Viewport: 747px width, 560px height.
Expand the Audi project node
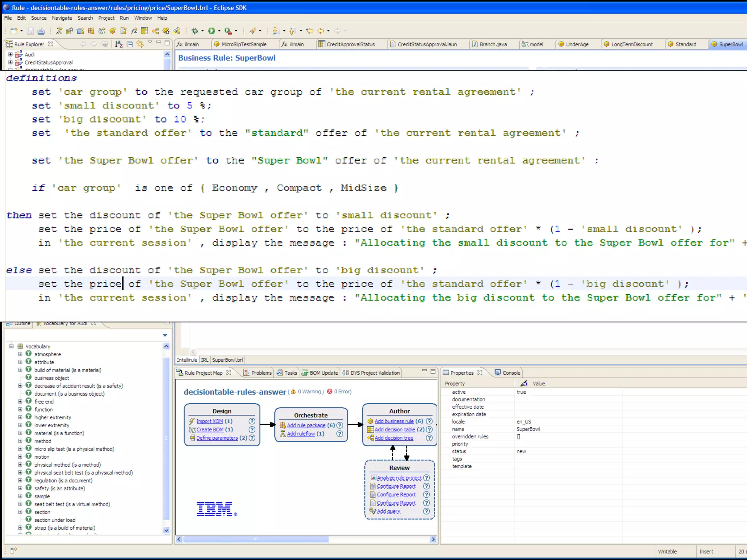tap(10, 54)
